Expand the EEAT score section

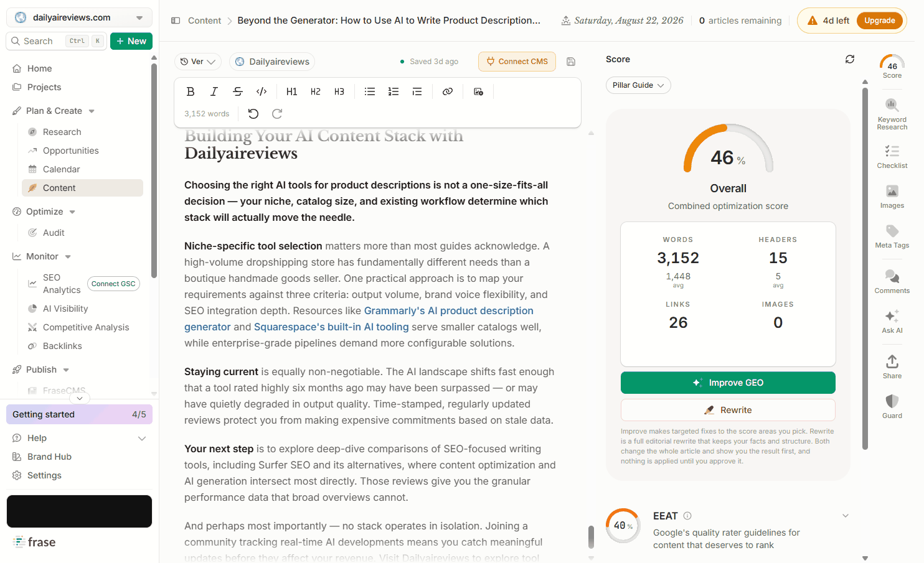pos(846,516)
